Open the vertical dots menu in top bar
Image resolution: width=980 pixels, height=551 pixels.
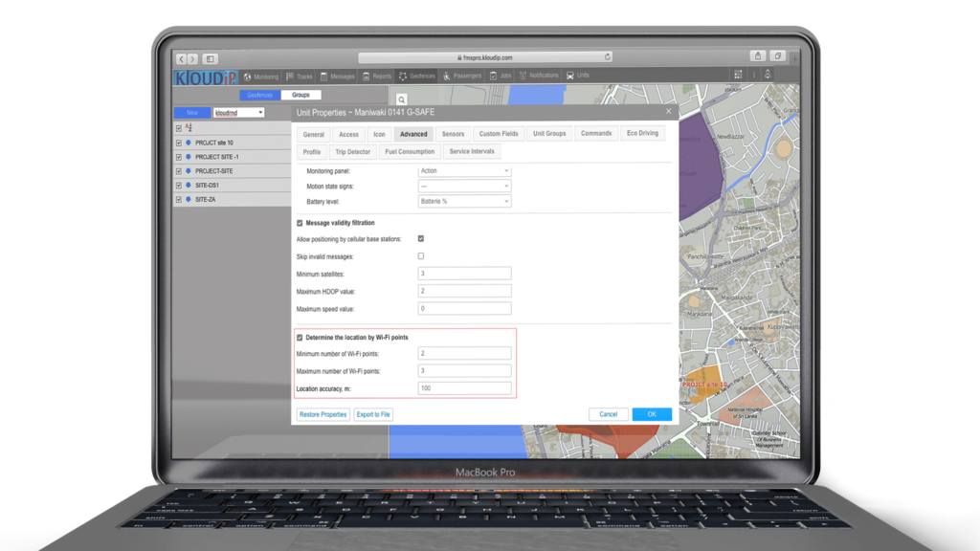[x=754, y=75]
